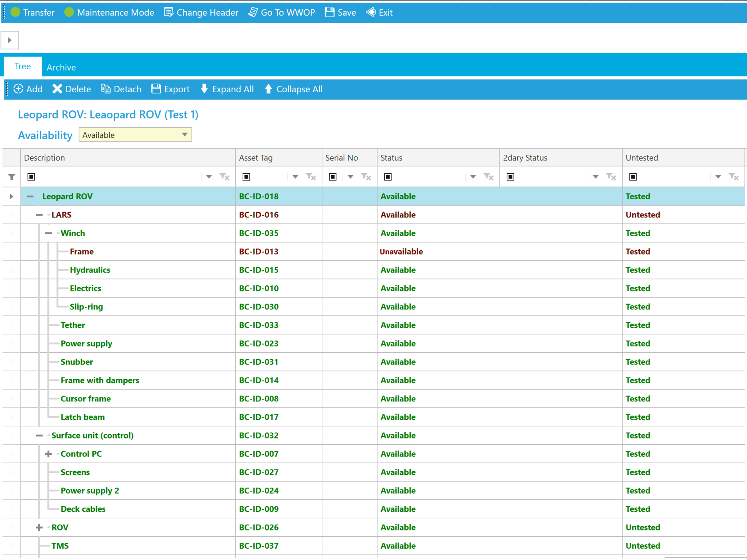This screenshot has height=560, width=747.
Task: Detach the selected item
Action: point(121,89)
